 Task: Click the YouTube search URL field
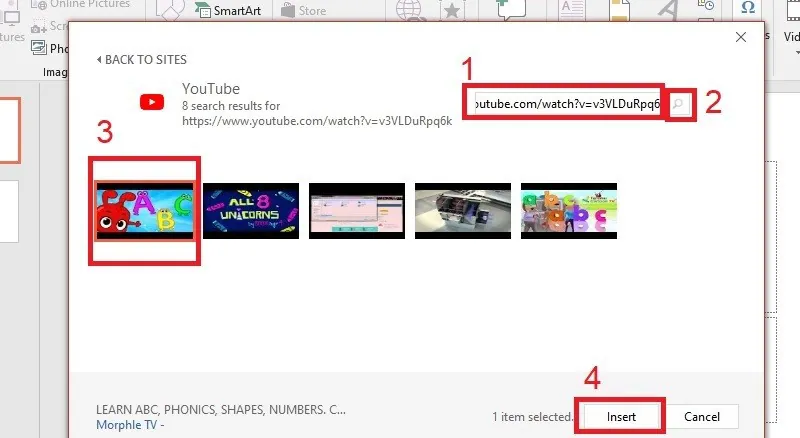(x=567, y=104)
